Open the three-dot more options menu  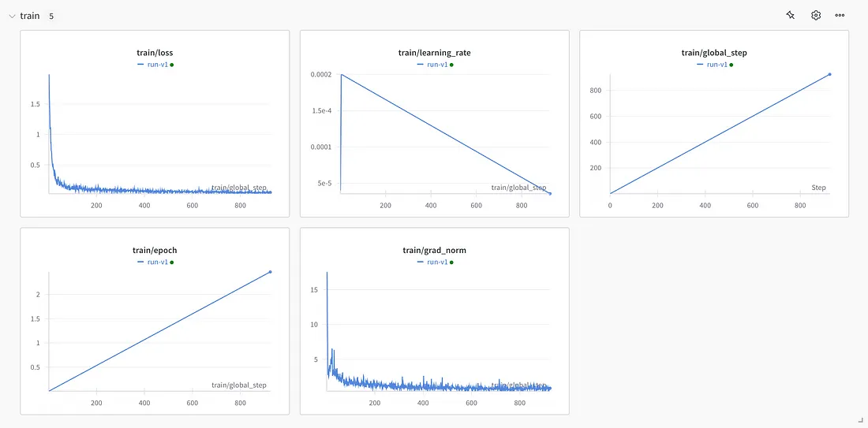pyautogui.click(x=840, y=16)
